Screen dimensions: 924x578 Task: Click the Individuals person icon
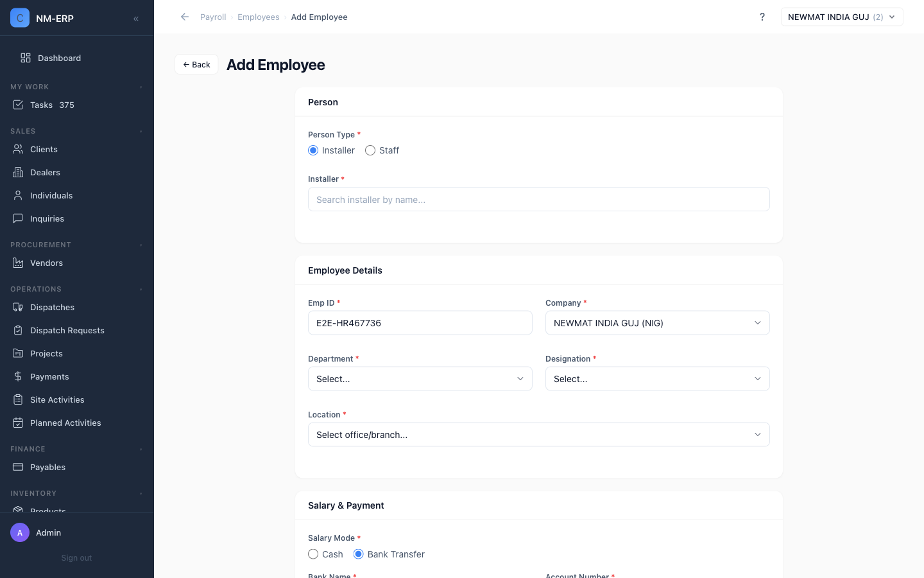tap(18, 195)
